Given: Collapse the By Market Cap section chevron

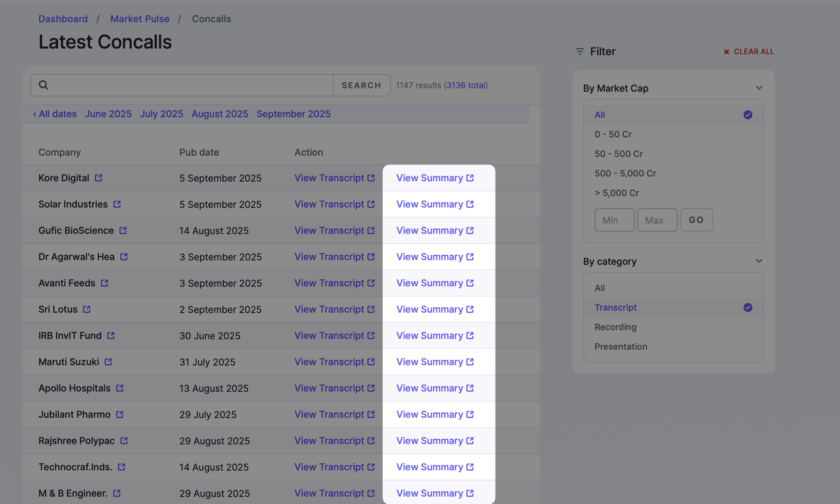Looking at the screenshot, I should click(x=759, y=88).
